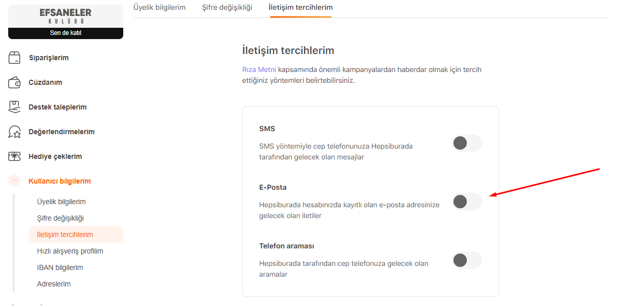Image resolution: width=644 pixels, height=306 pixels.
Task: Open the Rıza Metni link
Action: tap(259, 69)
